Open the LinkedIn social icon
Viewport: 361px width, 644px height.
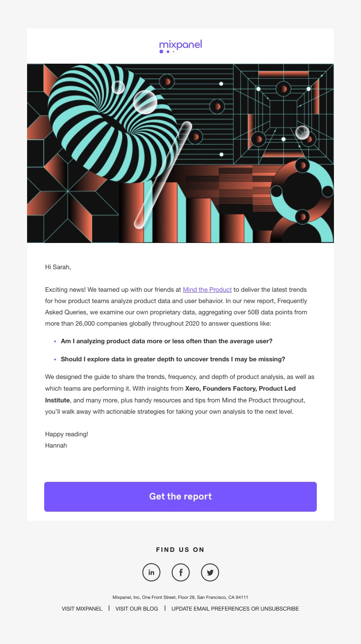pos(152,572)
